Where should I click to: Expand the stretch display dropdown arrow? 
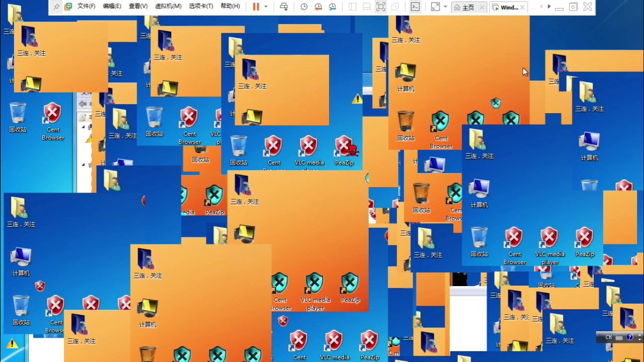tap(445, 7)
